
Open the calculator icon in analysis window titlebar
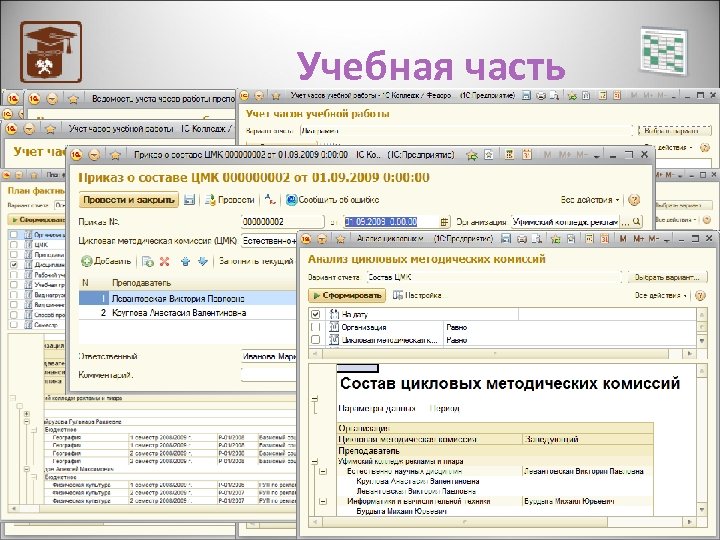(589, 239)
